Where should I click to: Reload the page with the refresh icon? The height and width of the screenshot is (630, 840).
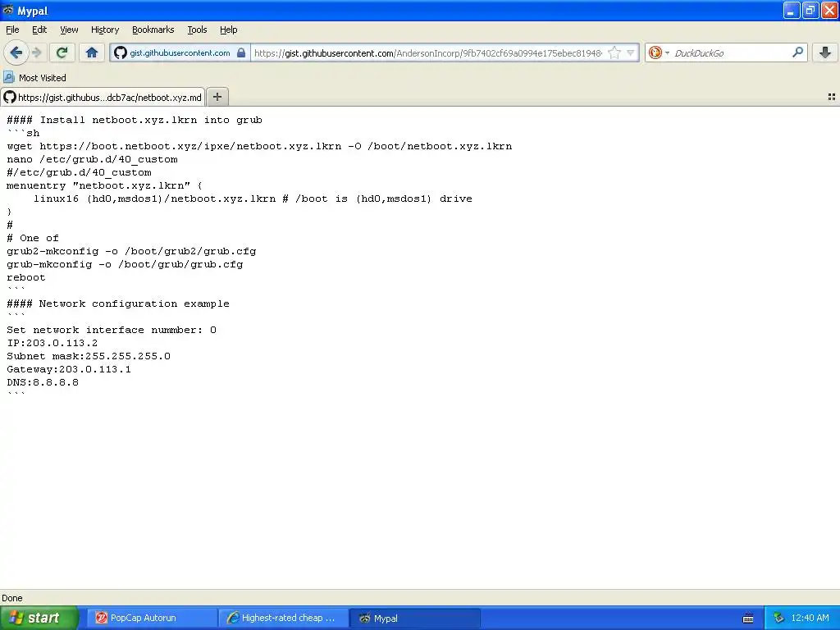pyautogui.click(x=62, y=52)
